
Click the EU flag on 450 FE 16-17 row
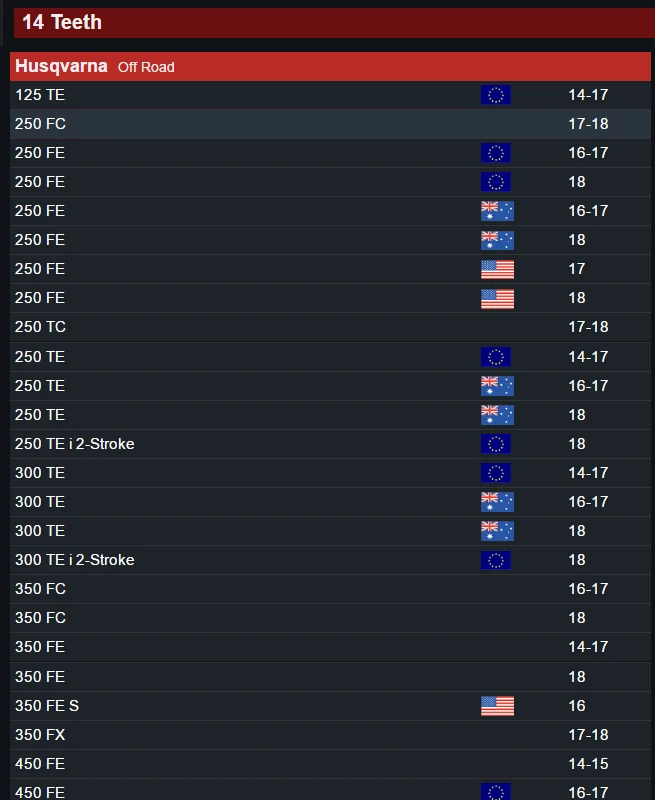495,792
